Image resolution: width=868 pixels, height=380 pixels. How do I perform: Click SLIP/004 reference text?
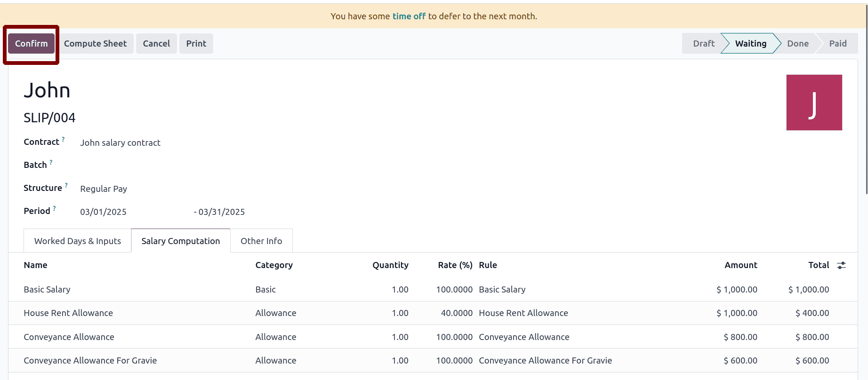[49, 118]
